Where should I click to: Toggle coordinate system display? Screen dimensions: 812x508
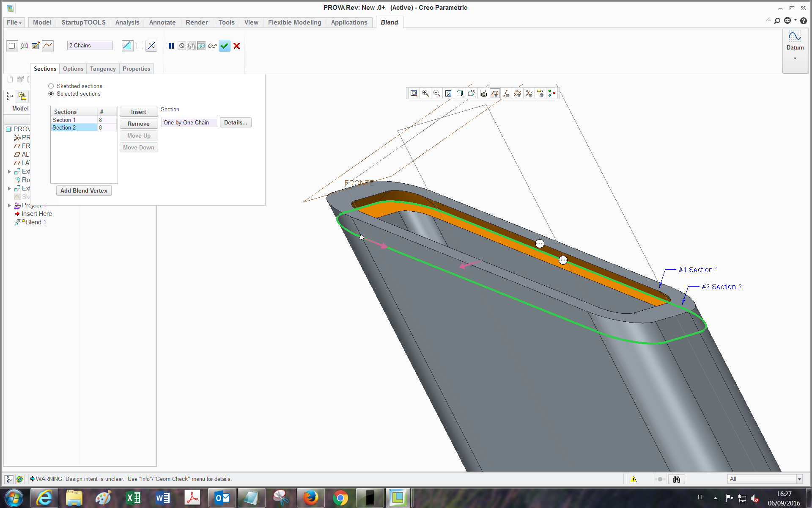click(529, 93)
